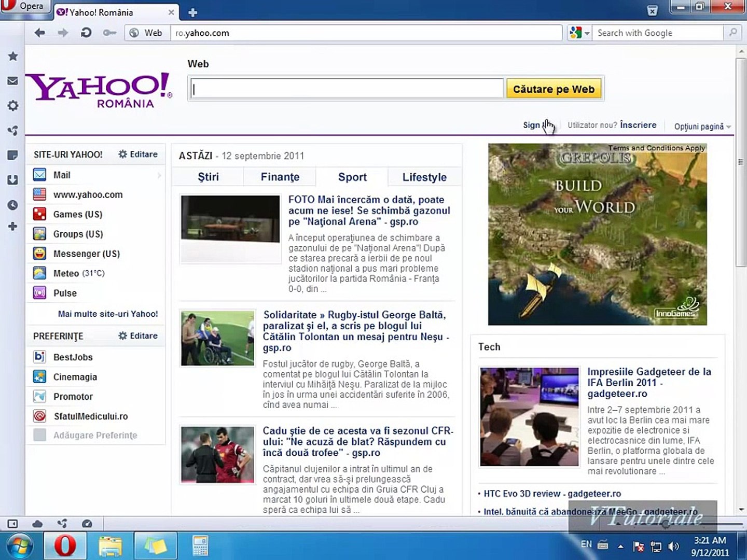Switch to the Finanțe tab
Image resolution: width=747 pixels, height=560 pixels.
[280, 177]
